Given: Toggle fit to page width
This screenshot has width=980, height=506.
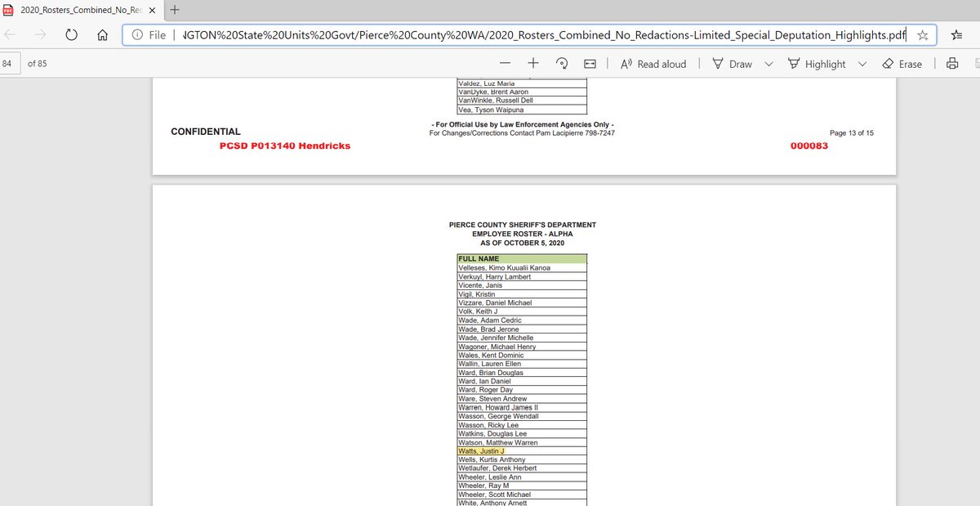Looking at the screenshot, I should point(590,64).
